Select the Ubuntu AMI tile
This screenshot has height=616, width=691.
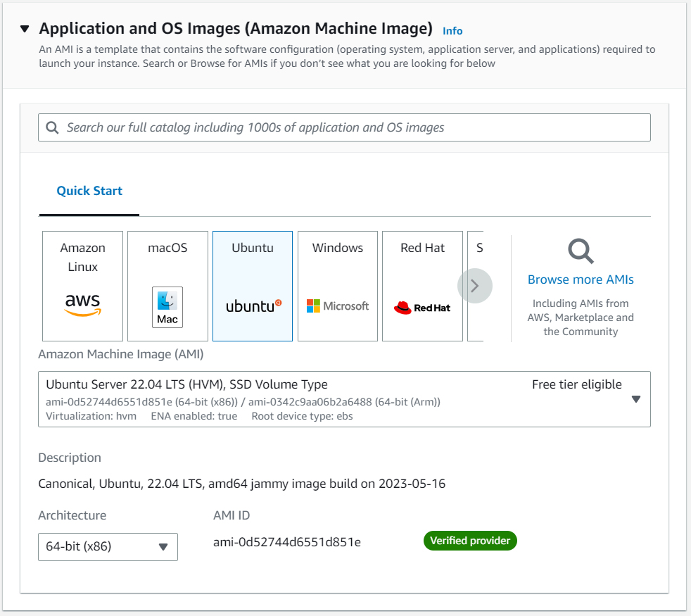[x=253, y=286]
